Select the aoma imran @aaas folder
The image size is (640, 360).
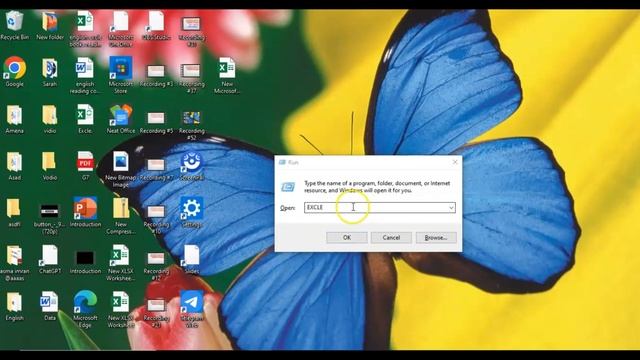click(15, 262)
